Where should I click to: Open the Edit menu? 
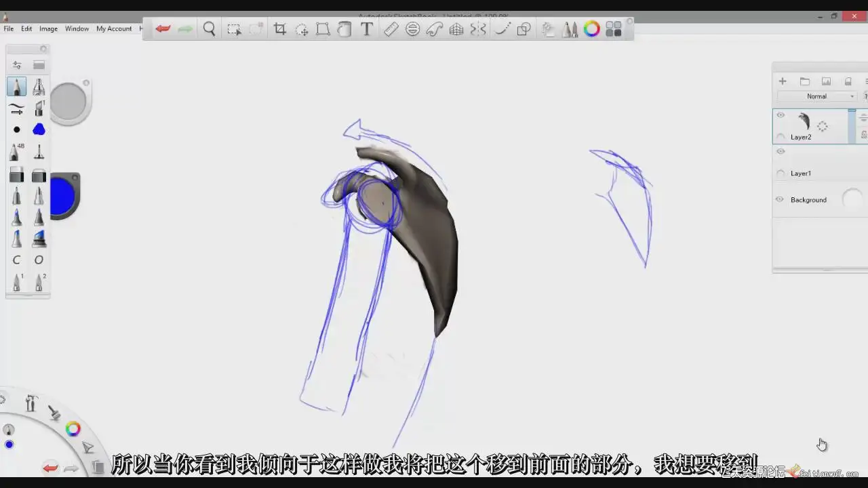[26, 28]
